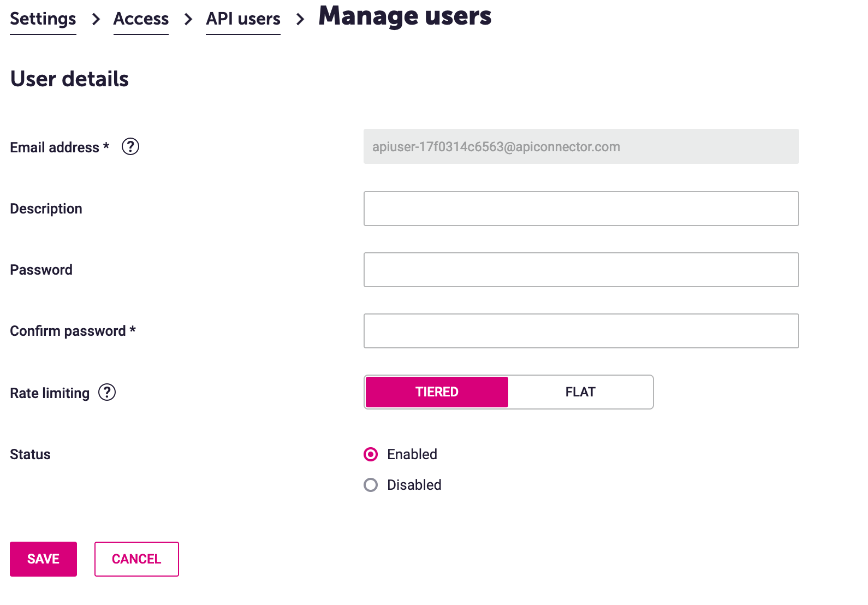
Task: Click the Email address help icon
Action: [x=130, y=146]
